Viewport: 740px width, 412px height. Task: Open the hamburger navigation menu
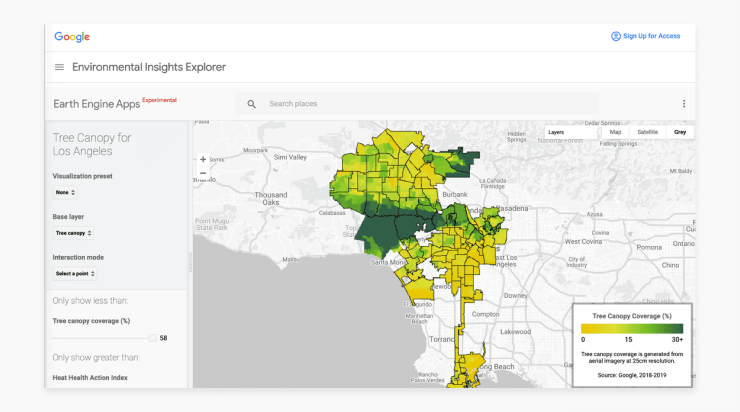point(59,67)
